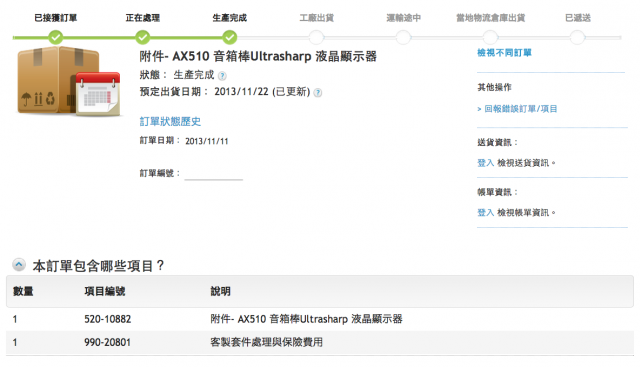The width and height of the screenshot is (640, 367).
Task: Collapse the 本訂單包含哪些項目 section arrow
Action: point(19,265)
